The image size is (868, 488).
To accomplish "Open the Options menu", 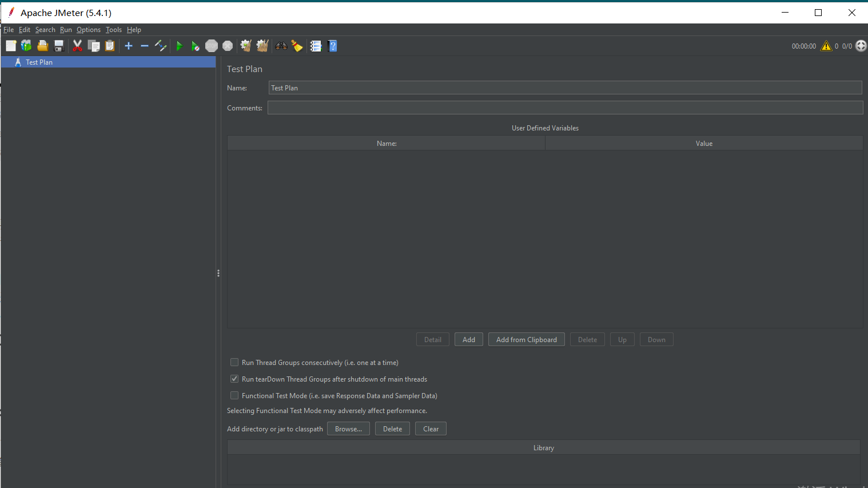I will [x=89, y=30].
